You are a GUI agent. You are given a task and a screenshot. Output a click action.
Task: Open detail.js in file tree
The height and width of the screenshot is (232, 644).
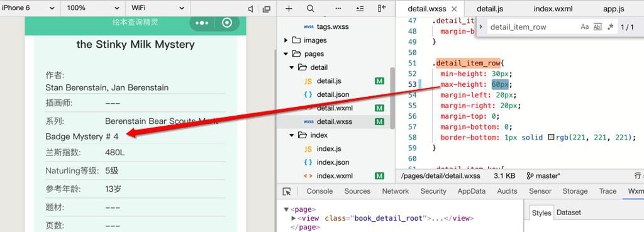tap(329, 81)
